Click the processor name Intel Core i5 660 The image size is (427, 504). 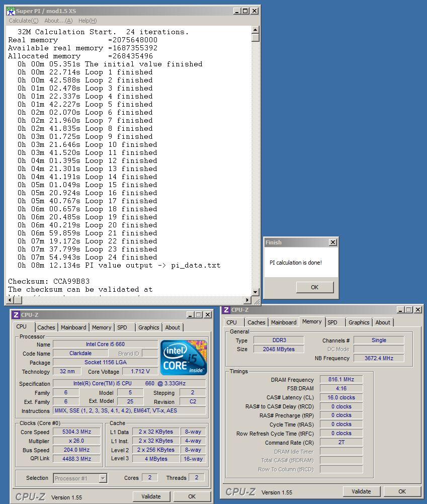106,344
